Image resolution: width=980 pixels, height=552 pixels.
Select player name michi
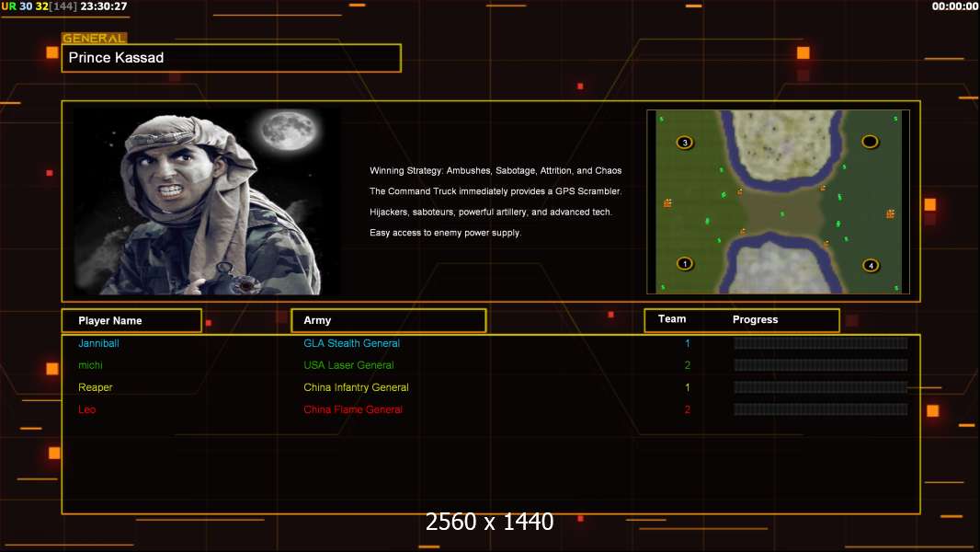[x=90, y=365]
